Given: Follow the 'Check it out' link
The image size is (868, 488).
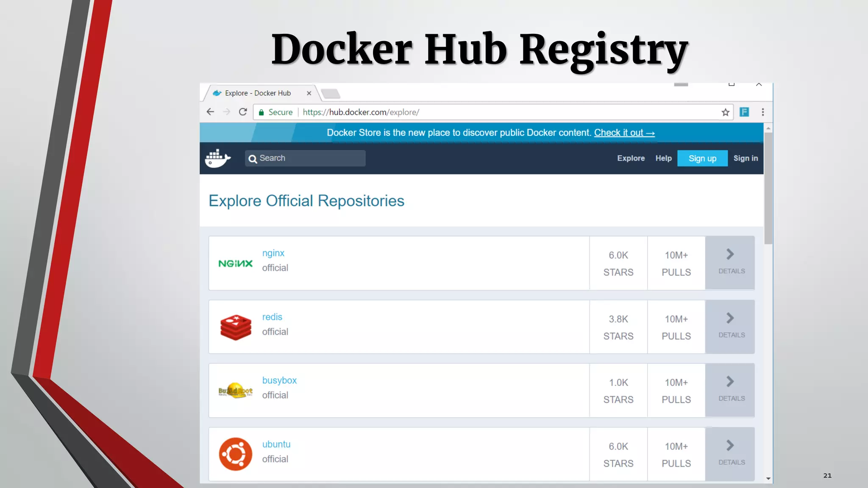Looking at the screenshot, I should coord(624,133).
